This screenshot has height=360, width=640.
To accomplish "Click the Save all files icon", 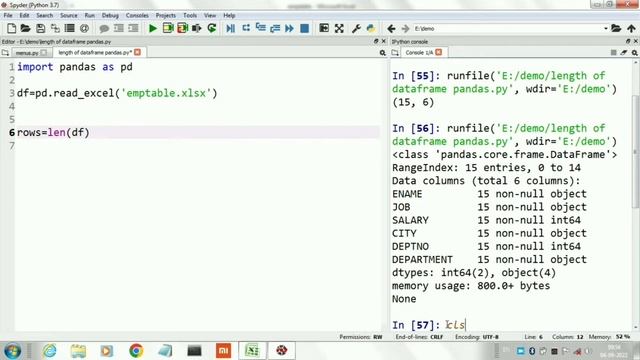I will (x=55, y=28).
